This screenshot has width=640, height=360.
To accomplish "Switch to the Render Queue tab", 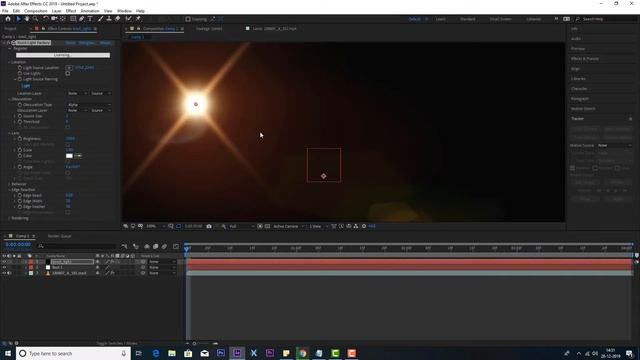I will point(60,236).
